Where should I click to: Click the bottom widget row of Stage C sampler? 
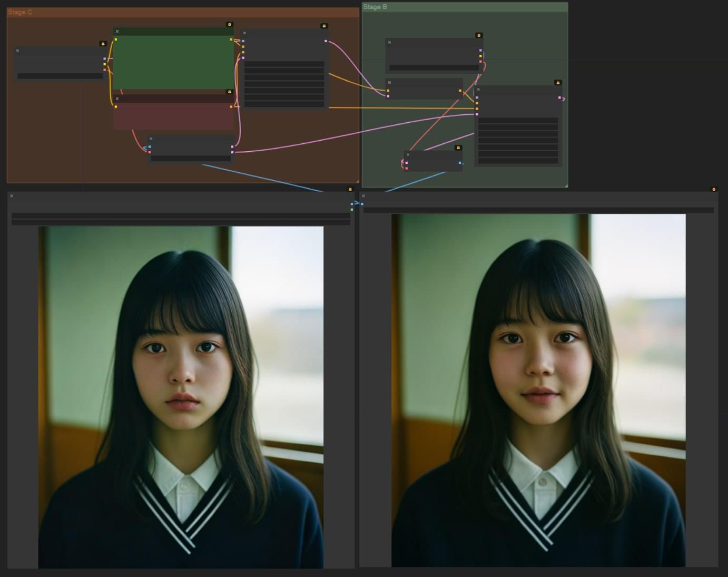point(284,104)
